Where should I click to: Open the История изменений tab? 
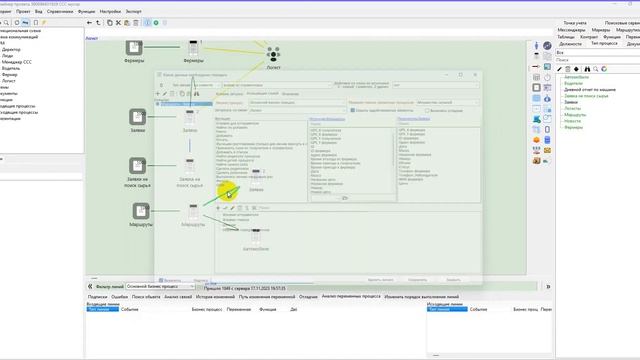click(215, 297)
